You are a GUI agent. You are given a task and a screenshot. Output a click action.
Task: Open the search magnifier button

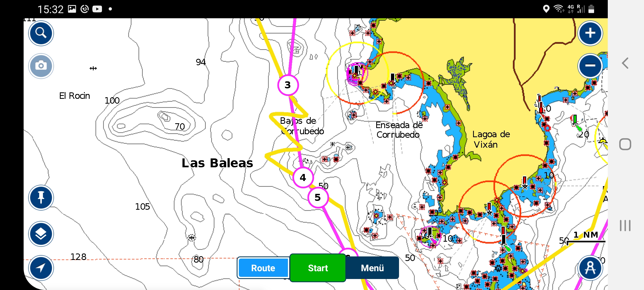coord(41,33)
